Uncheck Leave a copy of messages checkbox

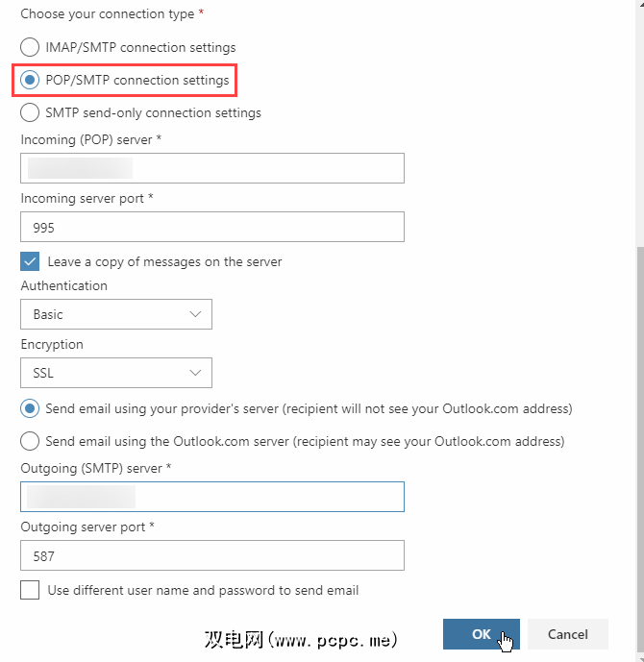[x=30, y=261]
